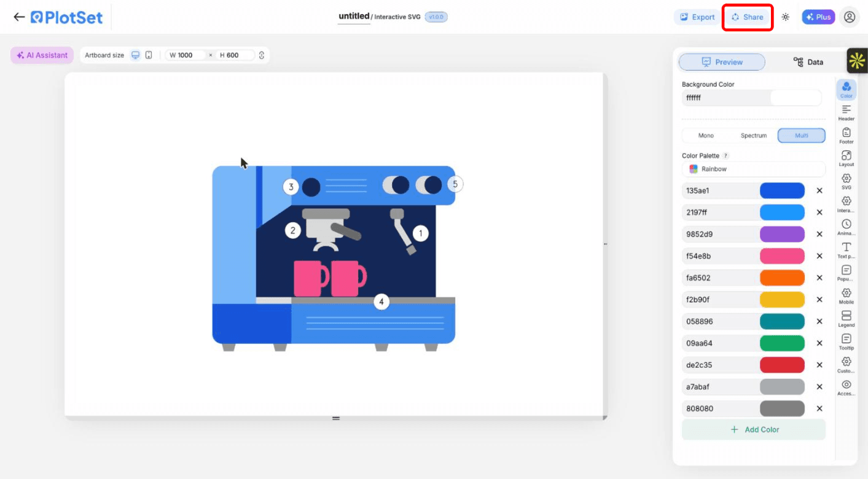Viewport: 868px width, 479px height.
Task: Open the Rainbow color palette dropdown
Action: [754, 169]
